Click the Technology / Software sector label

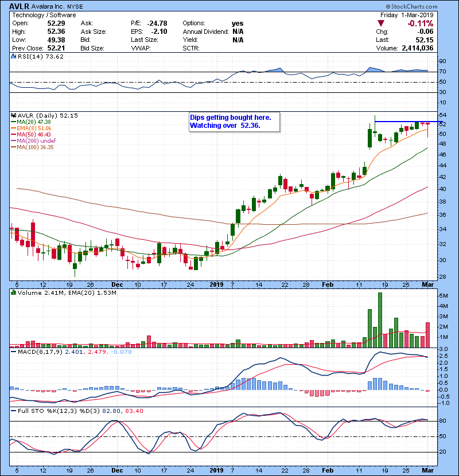pos(44,15)
